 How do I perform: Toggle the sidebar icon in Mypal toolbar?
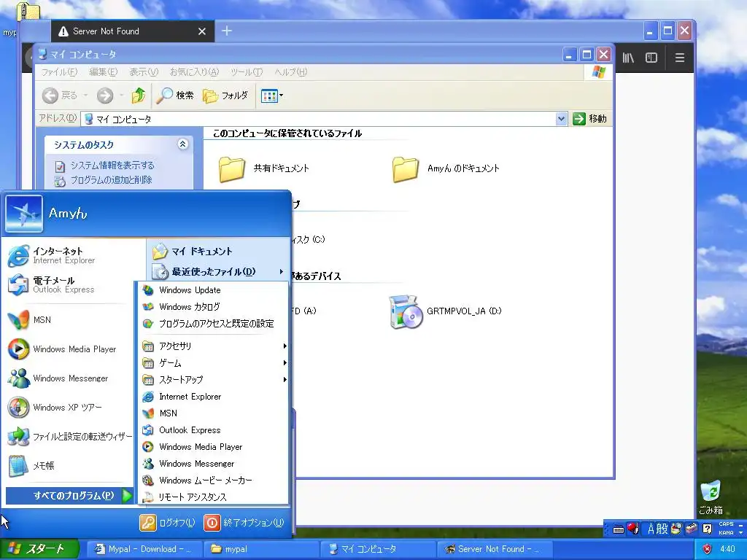(651, 58)
